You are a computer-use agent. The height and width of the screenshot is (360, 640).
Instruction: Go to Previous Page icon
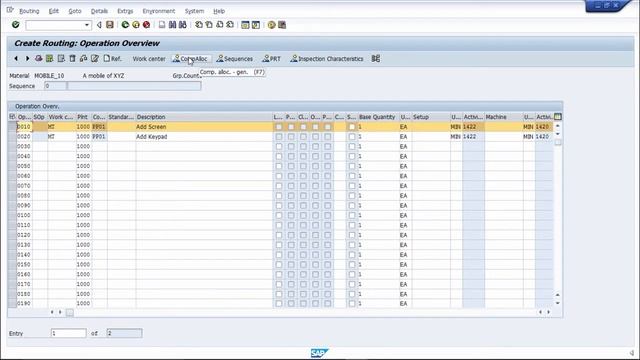[x=209, y=25]
